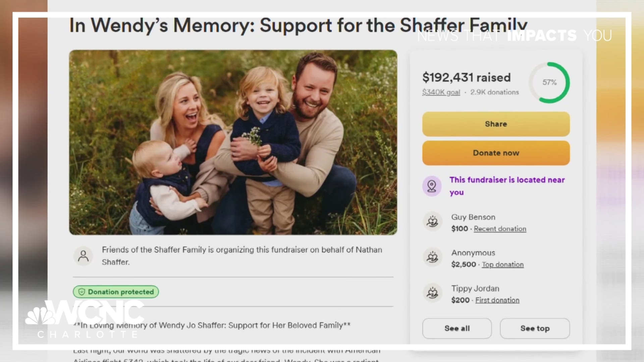
Task: Follow the Recent donation link
Action: click(500, 229)
